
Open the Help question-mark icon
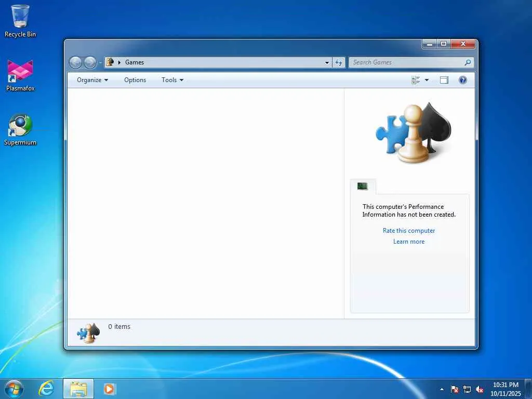click(x=463, y=80)
